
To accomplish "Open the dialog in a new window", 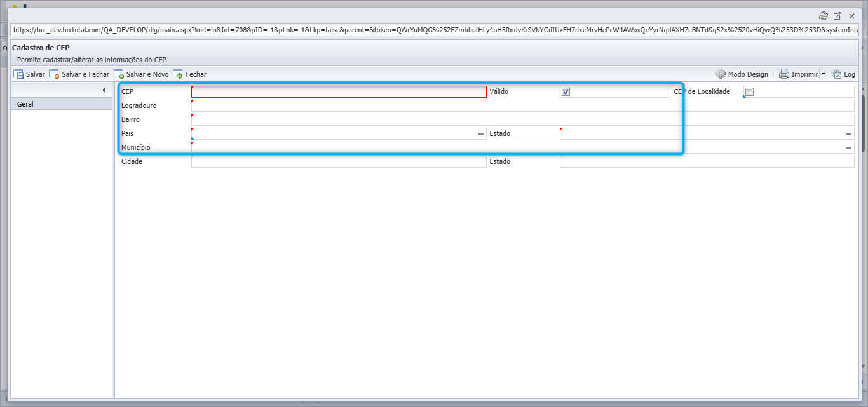I will (837, 16).
